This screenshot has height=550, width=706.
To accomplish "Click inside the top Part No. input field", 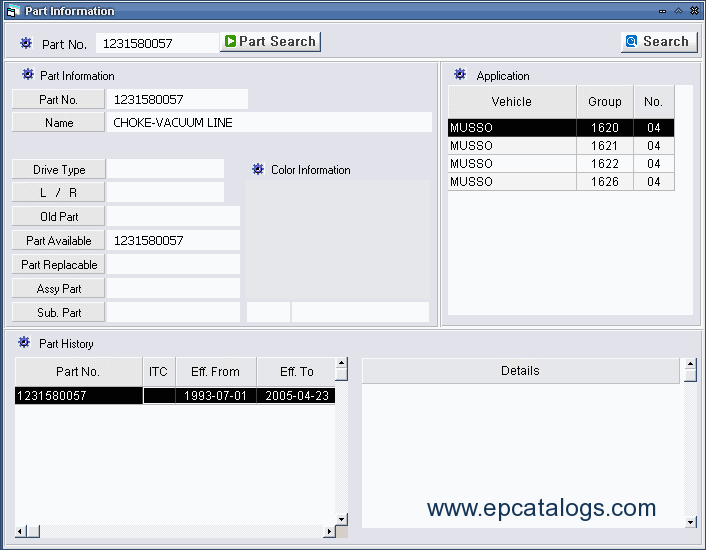I will click(x=156, y=44).
